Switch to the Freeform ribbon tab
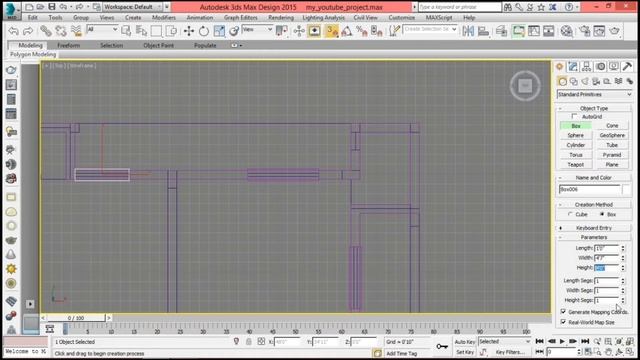 (x=69, y=45)
